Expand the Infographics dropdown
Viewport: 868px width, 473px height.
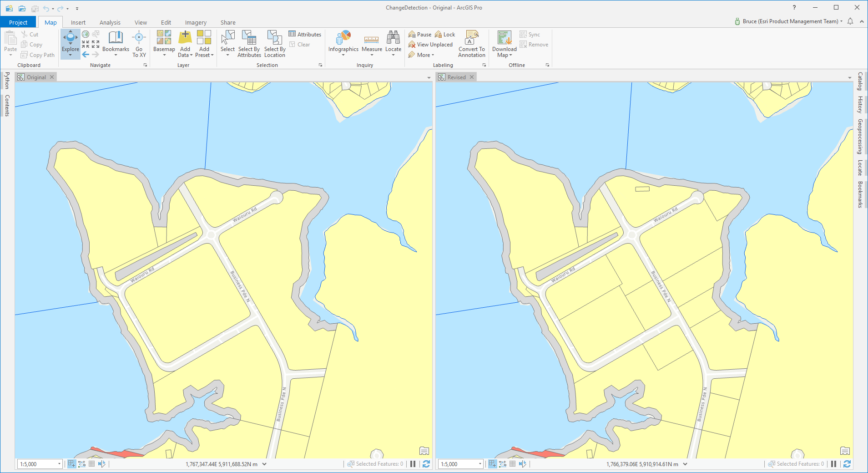click(343, 55)
